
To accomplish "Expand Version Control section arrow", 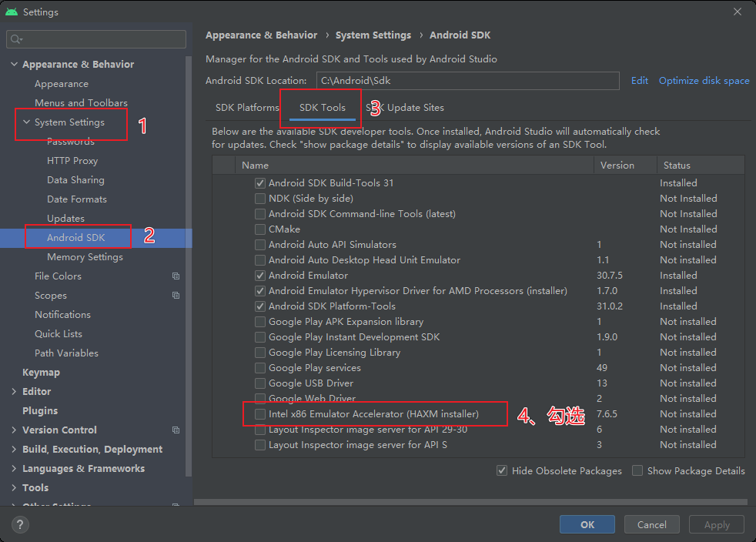I will [x=14, y=430].
